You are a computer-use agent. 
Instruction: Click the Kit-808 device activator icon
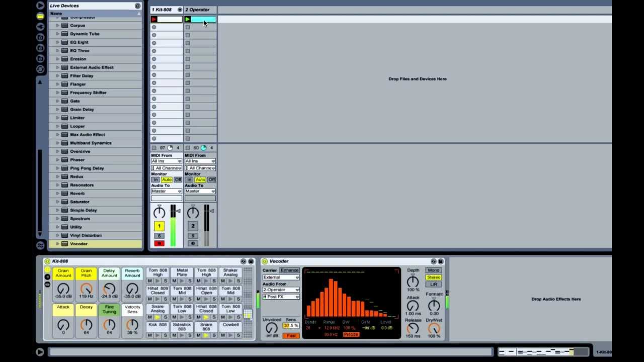tap(47, 261)
